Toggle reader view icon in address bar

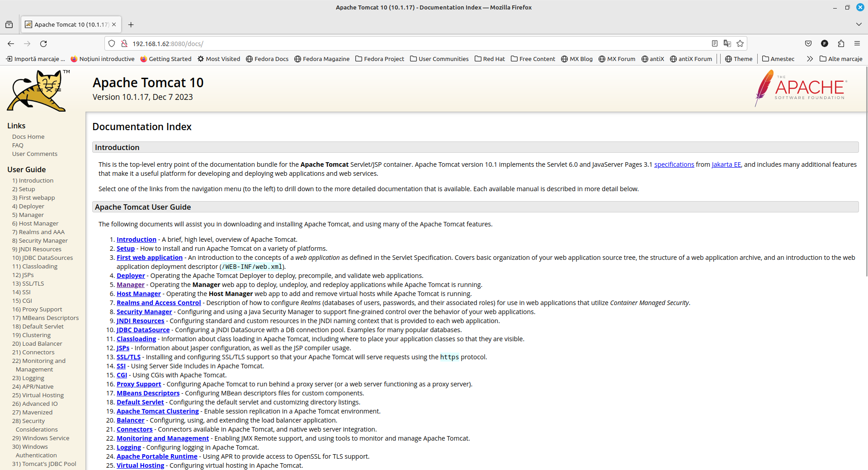click(x=715, y=44)
